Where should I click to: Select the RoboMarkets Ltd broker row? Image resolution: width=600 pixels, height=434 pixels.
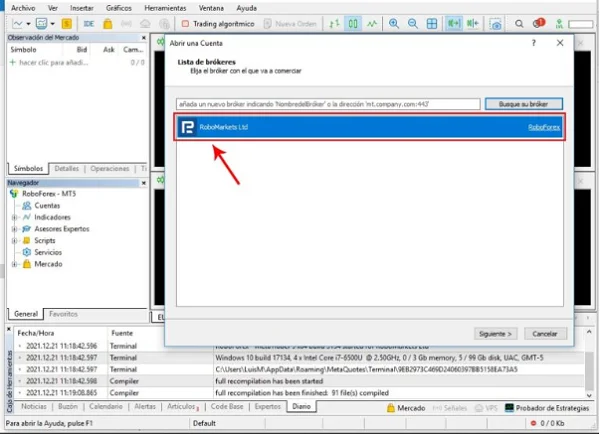tap(369, 127)
